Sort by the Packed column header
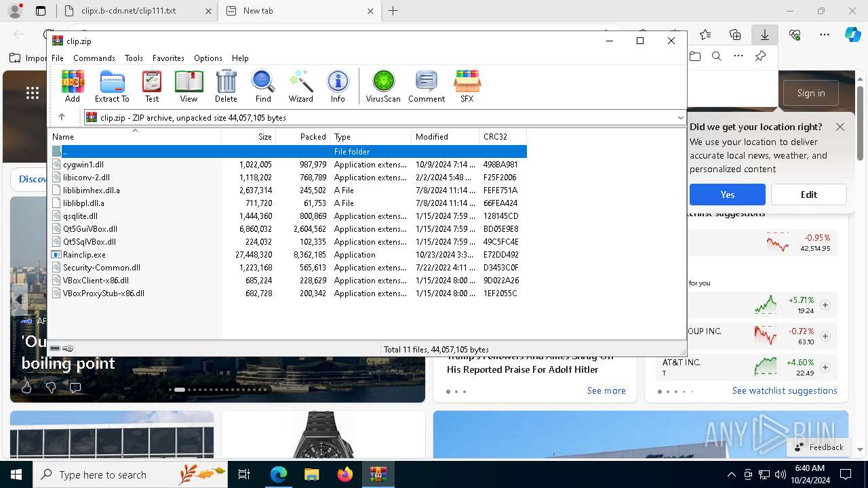The image size is (868, 488). point(303,137)
